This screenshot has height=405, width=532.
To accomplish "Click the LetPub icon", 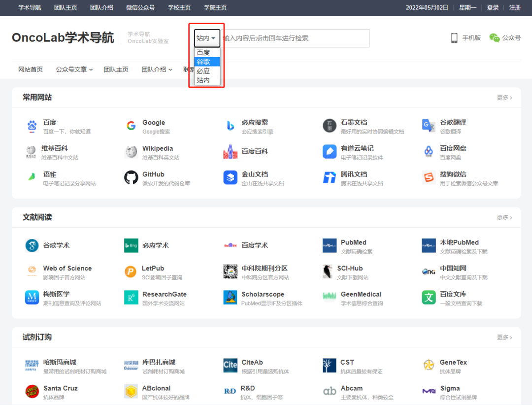I will pyautogui.click(x=131, y=271).
